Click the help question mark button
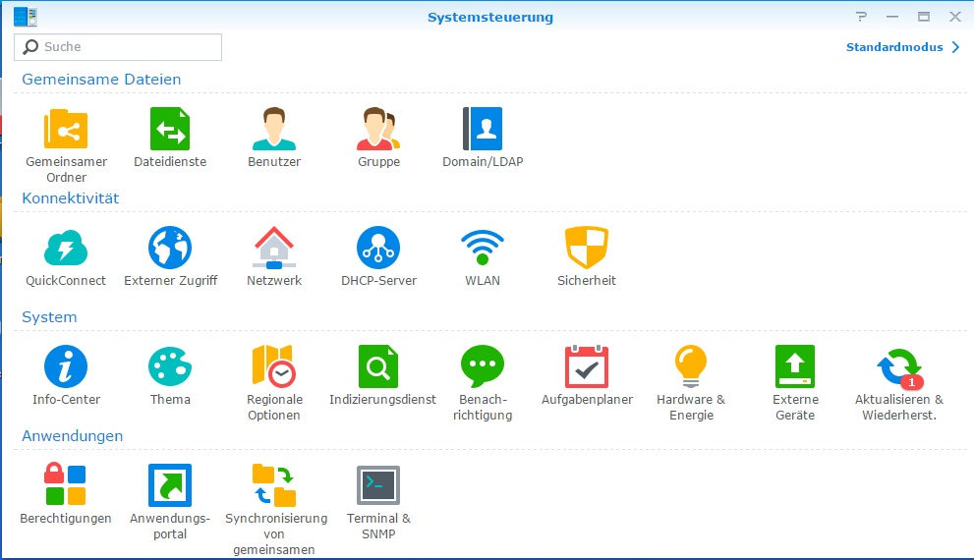Image resolution: width=974 pixels, height=560 pixels. tap(861, 17)
